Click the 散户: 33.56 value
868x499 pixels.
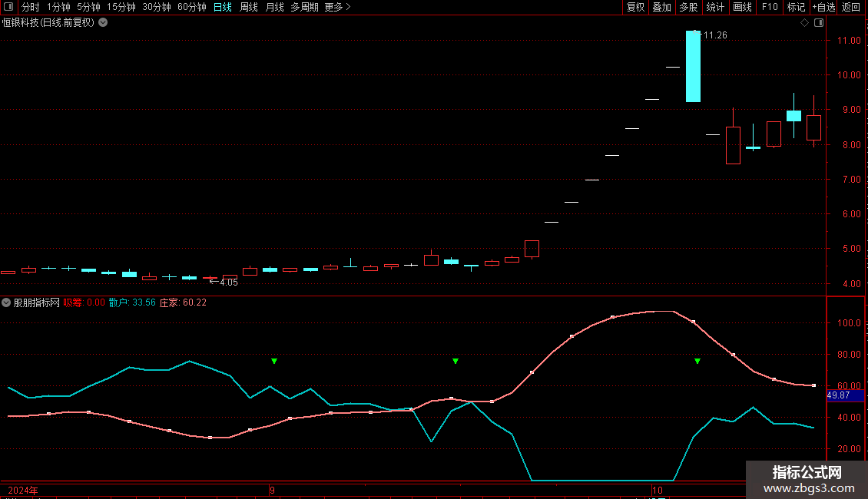(132, 302)
